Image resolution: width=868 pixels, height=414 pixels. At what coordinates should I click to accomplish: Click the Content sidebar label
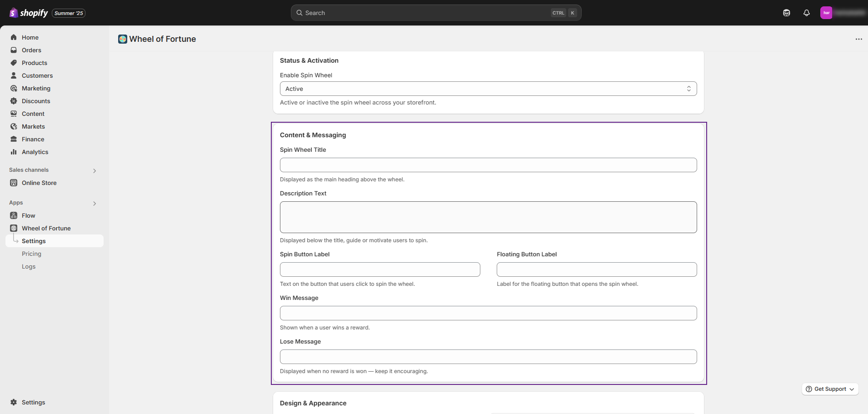pyautogui.click(x=33, y=114)
